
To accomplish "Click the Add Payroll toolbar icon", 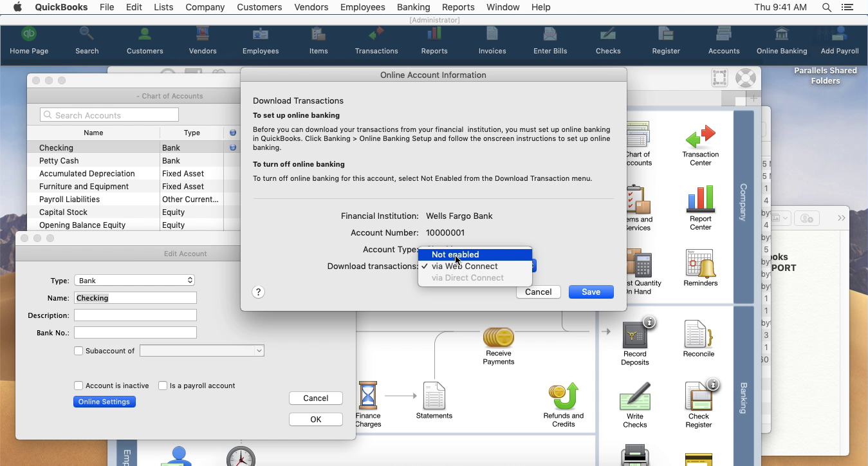I will tap(840, 41).
